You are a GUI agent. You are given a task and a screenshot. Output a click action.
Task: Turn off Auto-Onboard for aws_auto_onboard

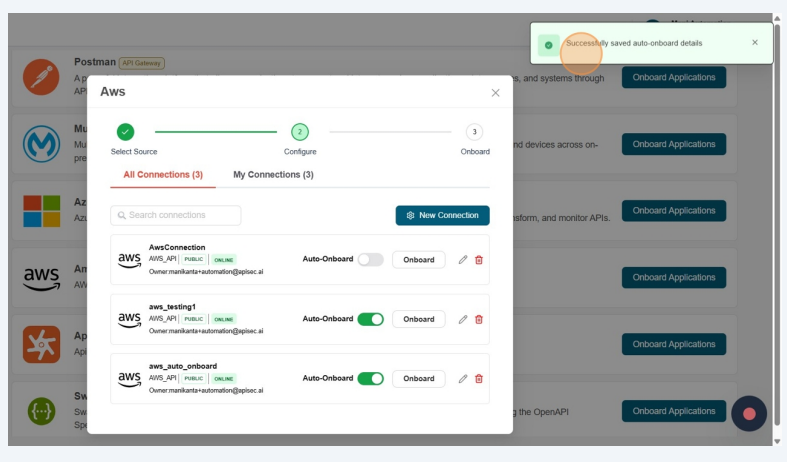point(370,379)
